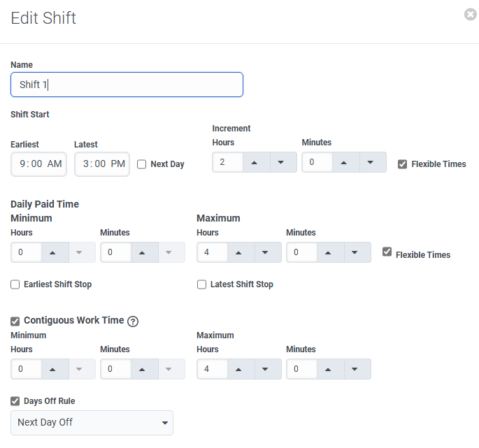The height and width of the screenshot is (448, 479).
Task: Uncheck Flexible Times for Shift Start
Action: pos(402,164)
